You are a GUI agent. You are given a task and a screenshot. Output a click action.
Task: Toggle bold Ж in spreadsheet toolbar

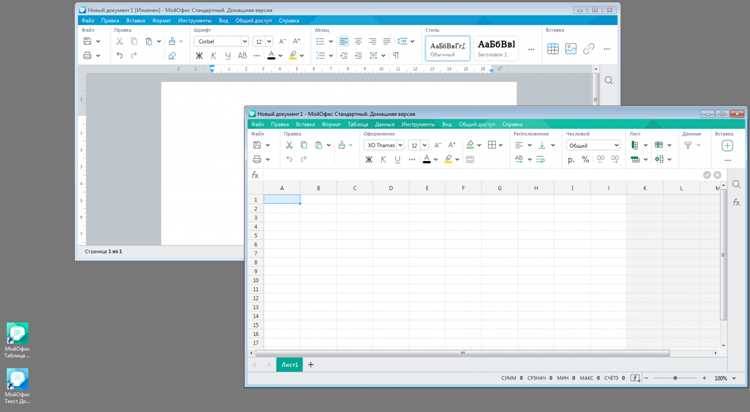[369, 159]
